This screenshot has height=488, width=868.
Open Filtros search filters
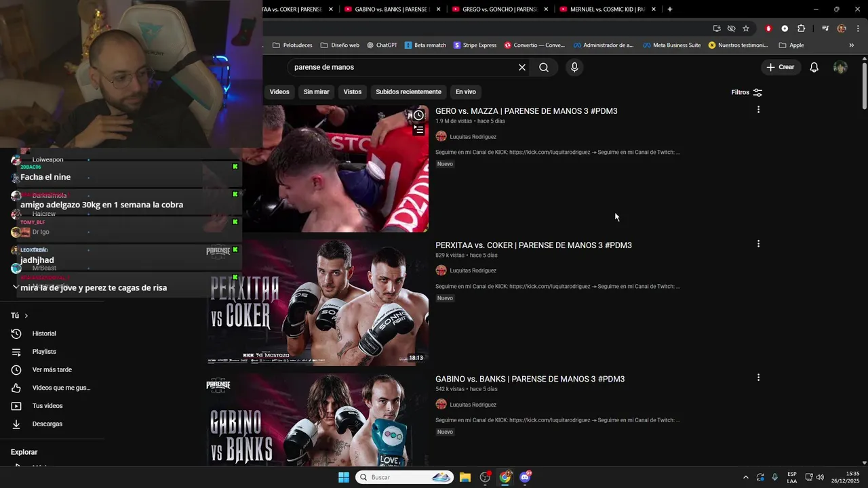click(747, 92)
